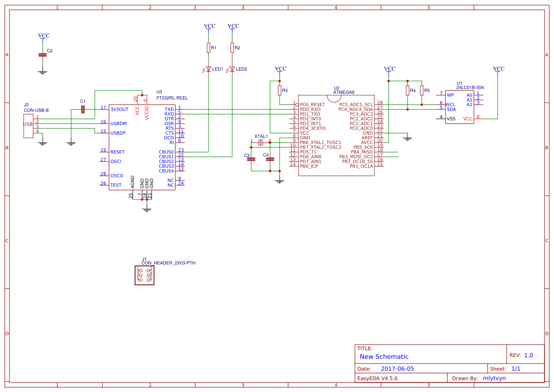The image size is (554, 392).
Task: Click the EasyEDA V4.5.6 label
Action: pos(379,378)
